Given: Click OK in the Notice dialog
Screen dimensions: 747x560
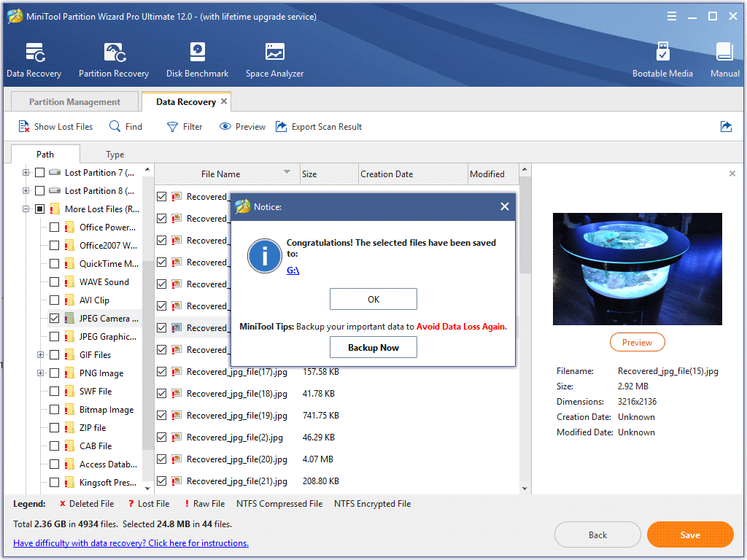Looking at the screenshot, I should [x=373, y=299].
